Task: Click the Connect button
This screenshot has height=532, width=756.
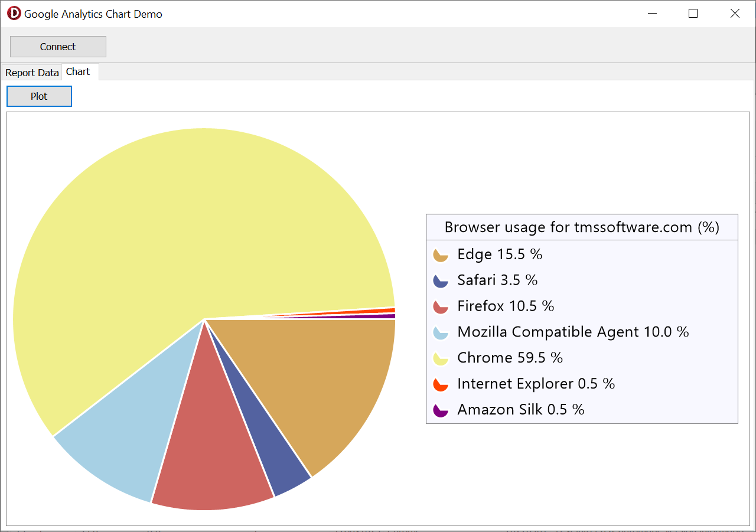Action: (58, 47)
